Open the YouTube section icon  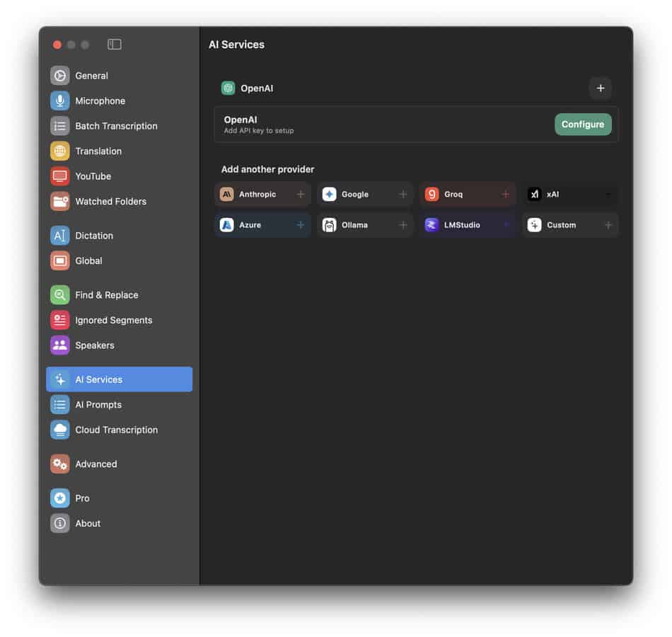point(60,176)
